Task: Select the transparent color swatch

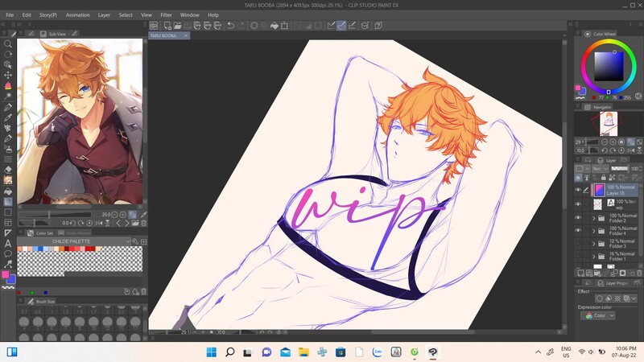Action: [x=8, y=287]
